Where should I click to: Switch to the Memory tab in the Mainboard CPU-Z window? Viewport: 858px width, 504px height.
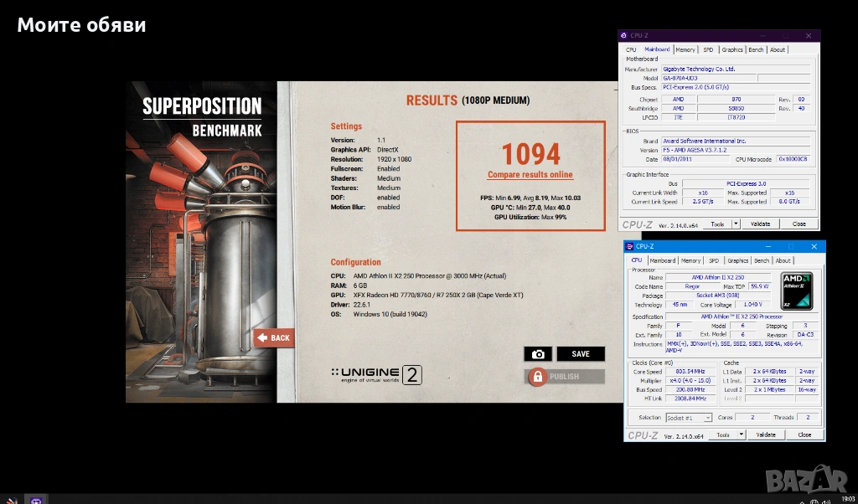(685, 49)
